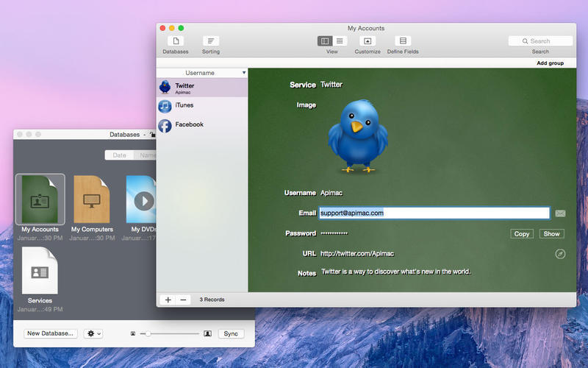Open the Customize toolbar icon
588x368 pixels.
pyautogui.click(x=367, y=41)
